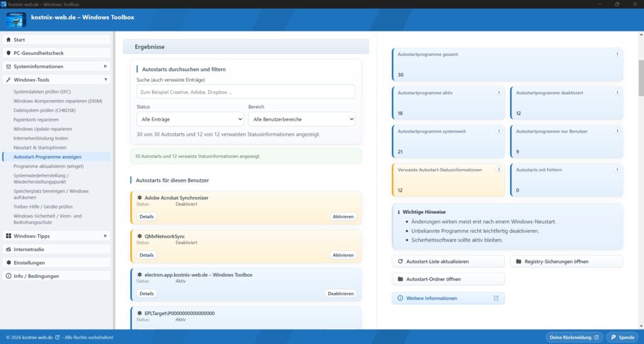Click the Spende PayPal button
Image resolution: width=644 pixels, height=344 pixels.
coord(623,338)
